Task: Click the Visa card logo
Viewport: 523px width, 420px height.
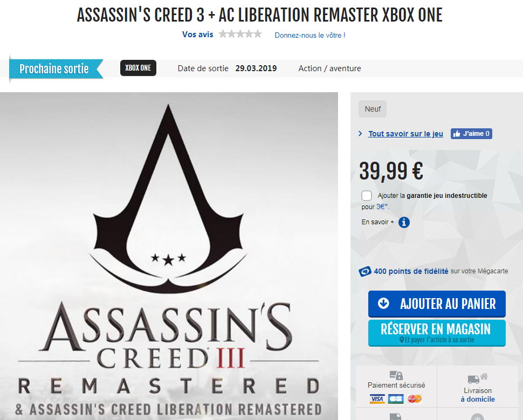Action: click(376, 399)
